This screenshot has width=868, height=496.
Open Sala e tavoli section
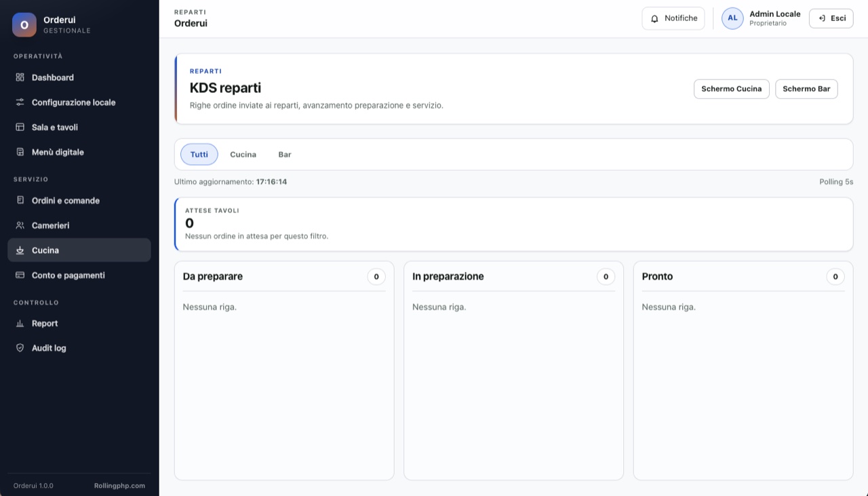(x=79, y=128)
